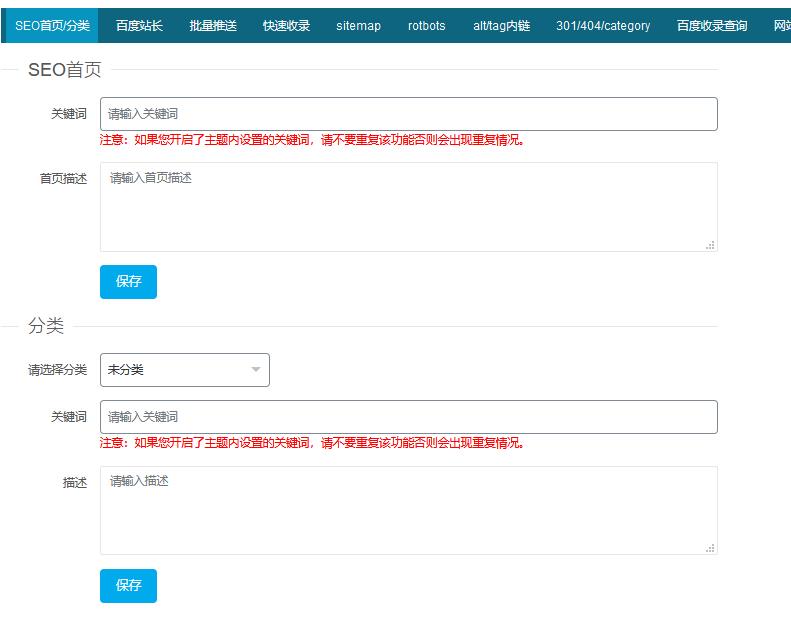Image resolution: width=791 pixels, height=618 pixels.
Task: Open the 301/404/category tab
Action: 603,26
